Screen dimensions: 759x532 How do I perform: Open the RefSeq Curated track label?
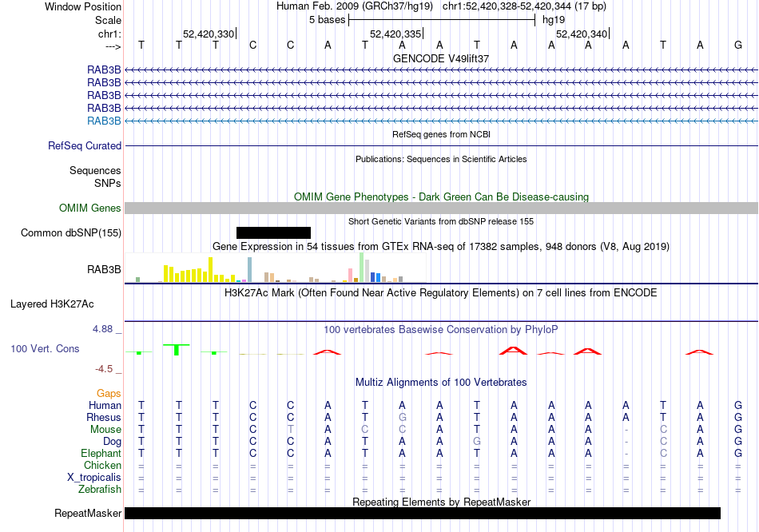click(x=85, y=145)
